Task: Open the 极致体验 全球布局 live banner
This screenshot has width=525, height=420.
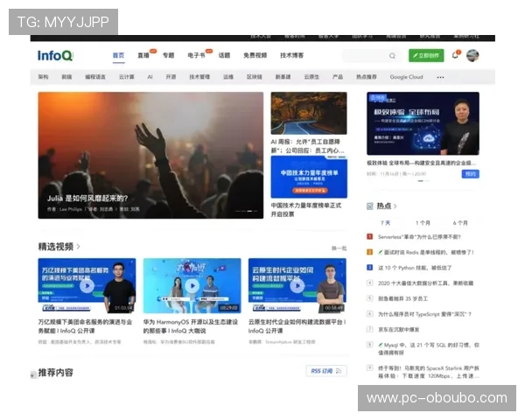Action: [x=423, y=123]
